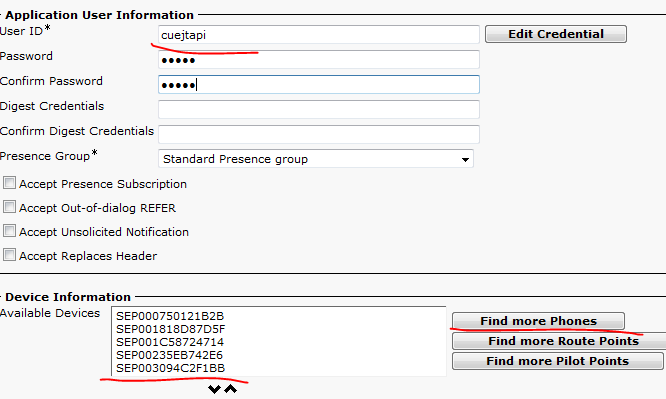The height and width of the screenshot is (399, 666).
Task: Tick the Accept Out-of-dialog REFER checkbox
Action: point(9,207)
